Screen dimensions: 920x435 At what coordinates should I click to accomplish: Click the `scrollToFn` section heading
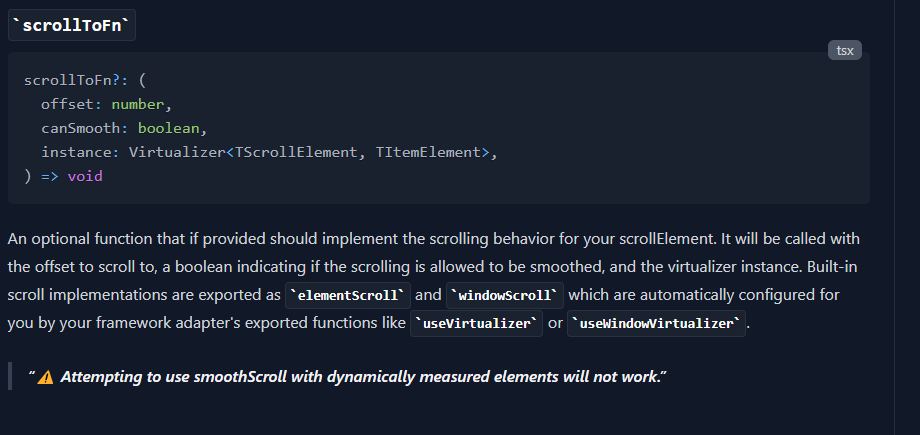coord(72,25)
